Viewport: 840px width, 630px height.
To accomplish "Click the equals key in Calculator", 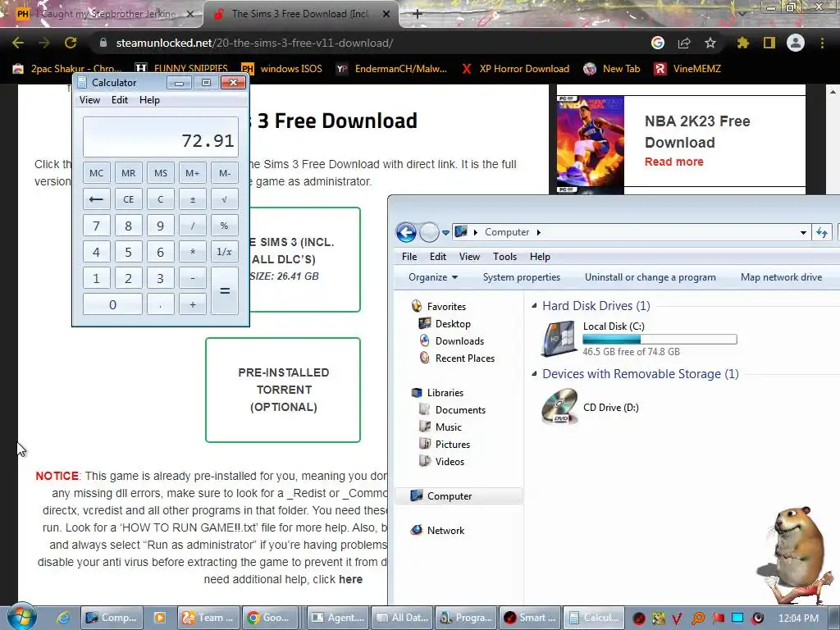I will pos(225,291).
